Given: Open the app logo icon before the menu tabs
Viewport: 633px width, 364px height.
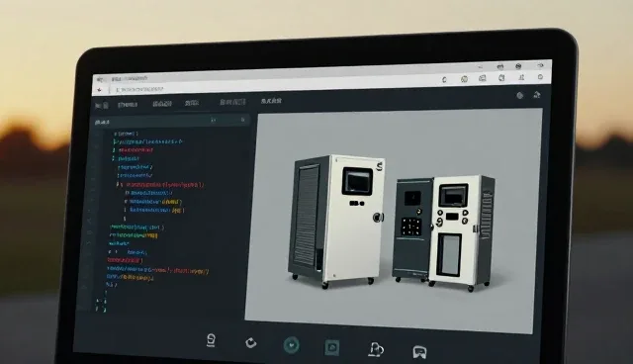Looking at the screenshot, I should 101,105.
